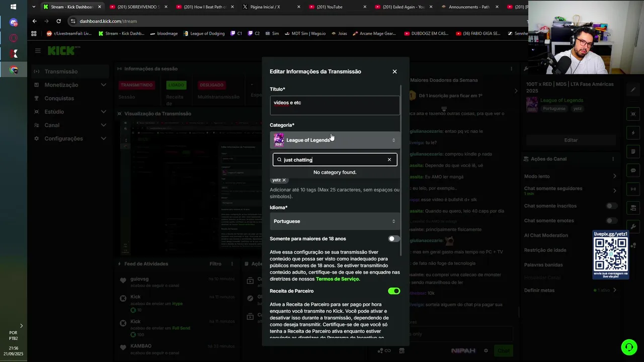Click the chat bubble icon in right rail
The image size is (644, 362).
[633, 170]
